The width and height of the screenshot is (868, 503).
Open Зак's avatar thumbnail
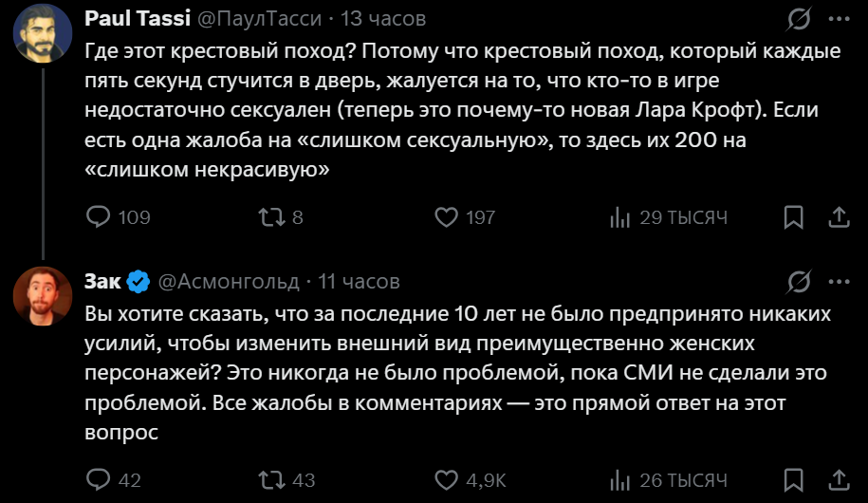click(42, 295)
